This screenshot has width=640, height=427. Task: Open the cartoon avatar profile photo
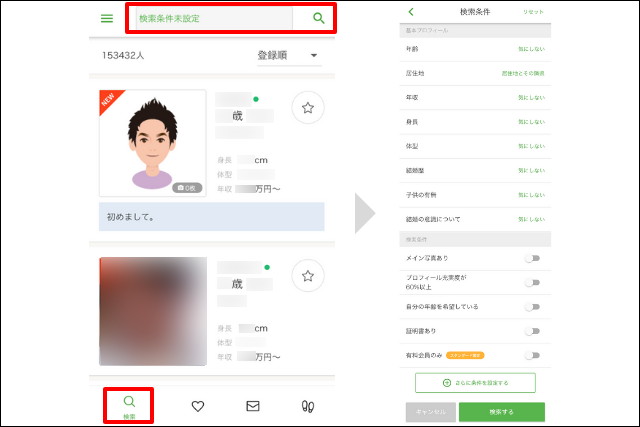tap(153, 143)
